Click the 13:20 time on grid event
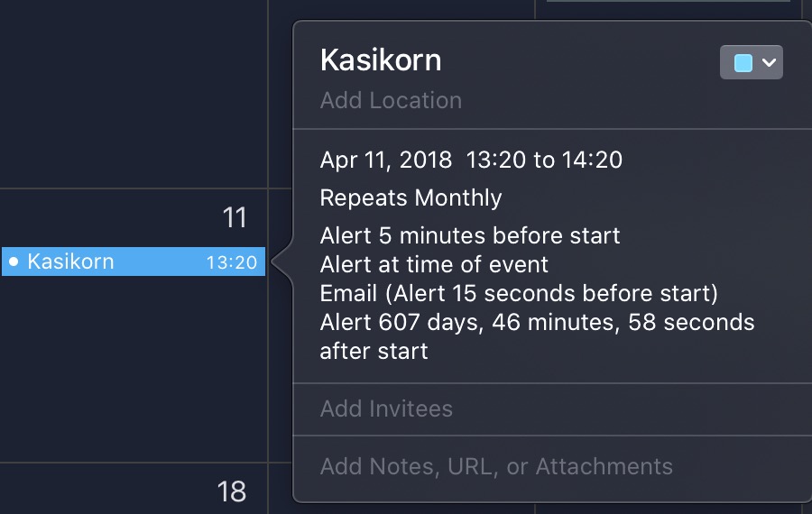The height and width of the screenshot is (514, 812). coord(231,262)
